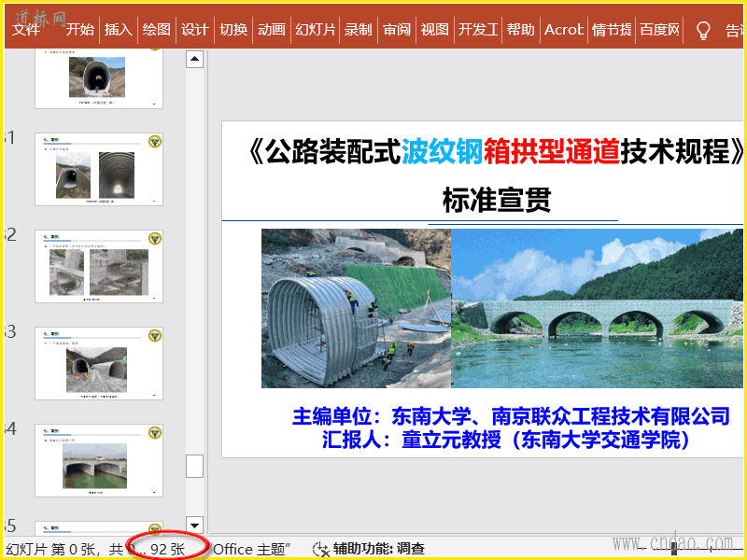
Task: Select the corrugated steel culvert construction photo
Action: 356,308
